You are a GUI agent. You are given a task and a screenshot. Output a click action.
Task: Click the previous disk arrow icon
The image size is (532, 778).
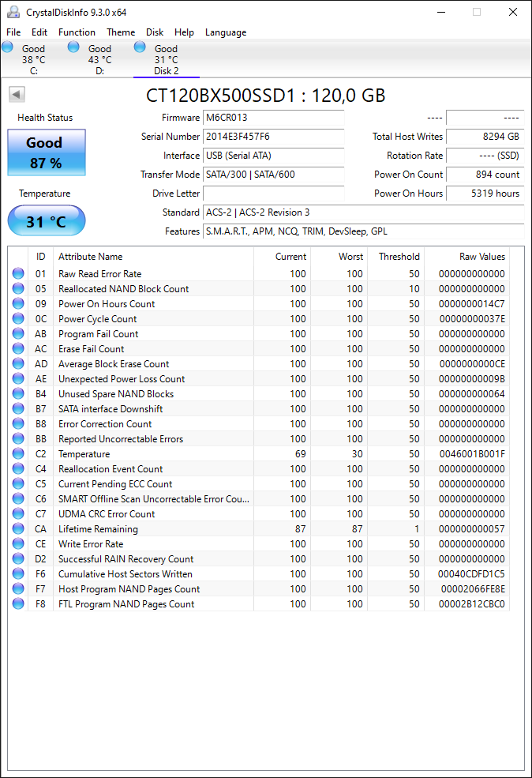click(x=17, y=94)
